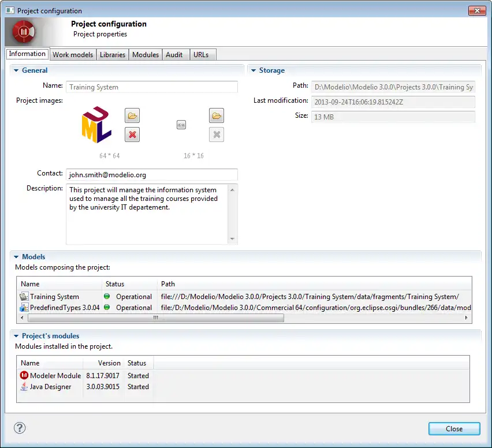The height and width of the screenshot is (448, 492).
Task: Browse for the 16*16 project image
Action: click(x=217, y=116)
